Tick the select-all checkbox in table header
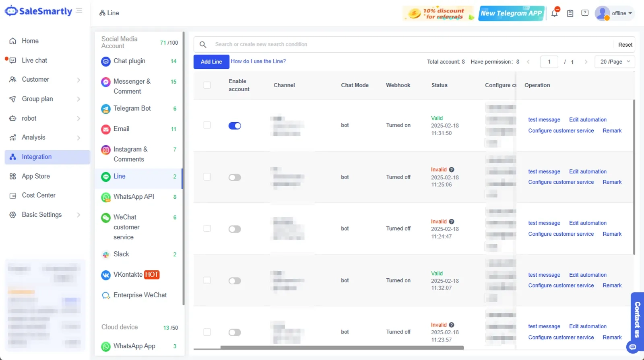 click(x=207, y=85)
